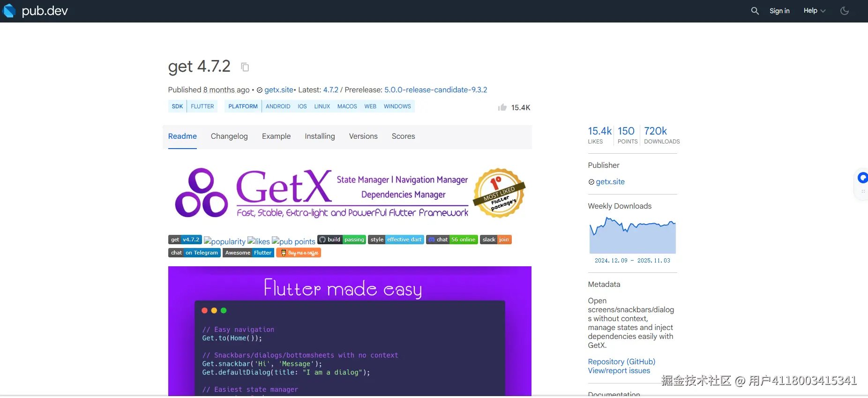Click the Weekly Downloads chart
Screen dimensions: 868x398
click(x=633, y=235)
